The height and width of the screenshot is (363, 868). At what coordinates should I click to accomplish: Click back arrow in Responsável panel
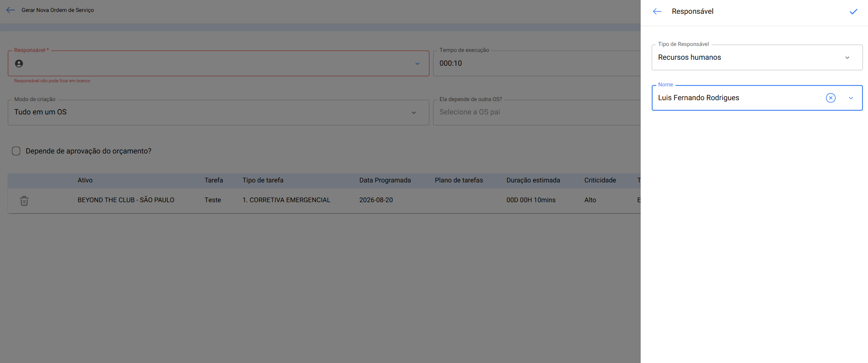(x=657, y=11)
